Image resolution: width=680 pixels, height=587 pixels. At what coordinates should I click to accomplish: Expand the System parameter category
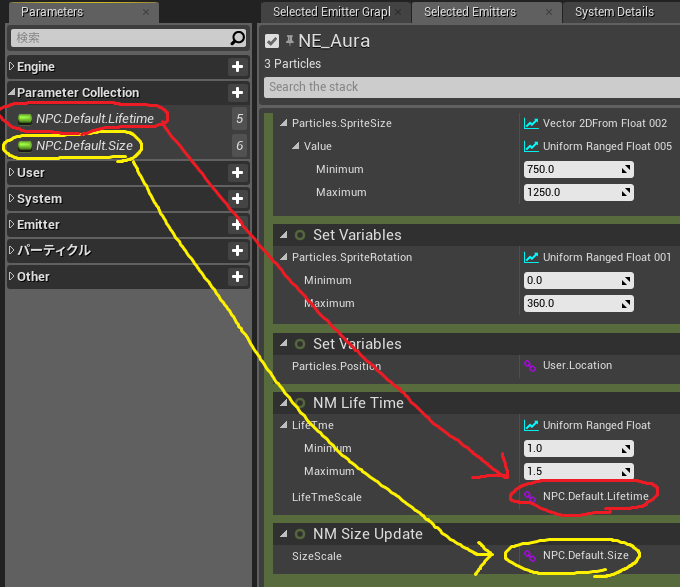[12, 198]
